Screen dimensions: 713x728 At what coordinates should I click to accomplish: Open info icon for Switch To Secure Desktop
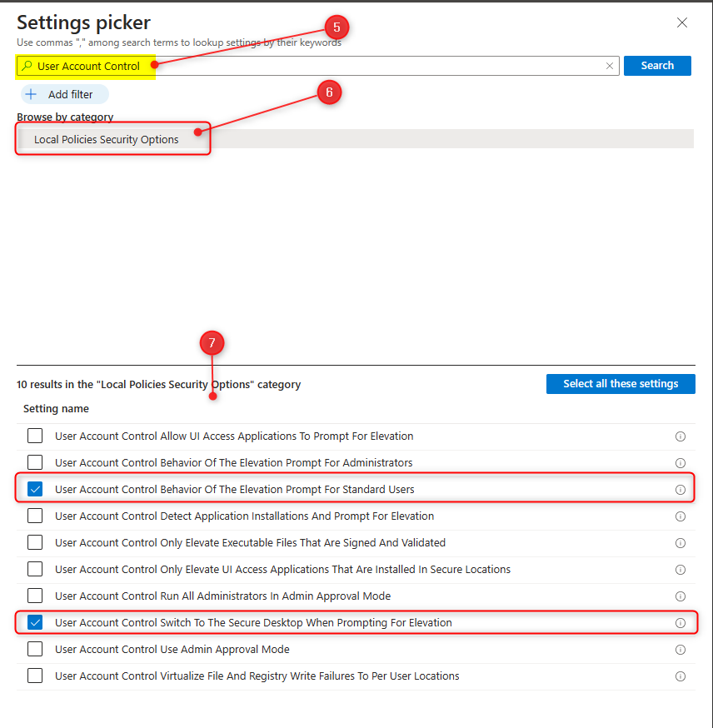pyautogui.click(x=680, y=623)
